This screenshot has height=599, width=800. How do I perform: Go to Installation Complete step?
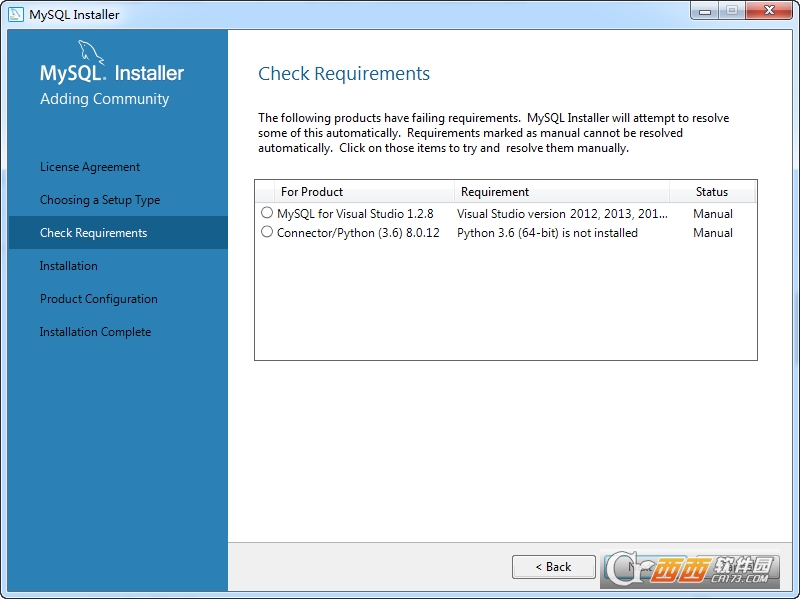point(95,332)
